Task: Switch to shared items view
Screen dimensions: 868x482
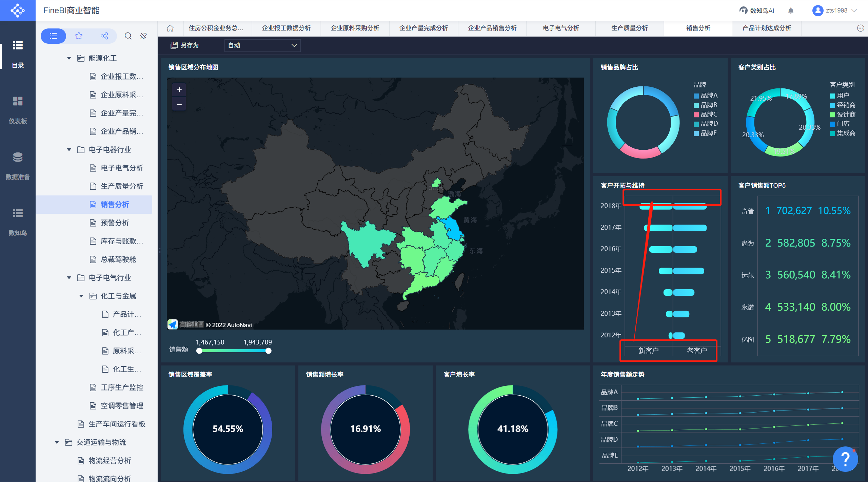Action: pos(104,36)
